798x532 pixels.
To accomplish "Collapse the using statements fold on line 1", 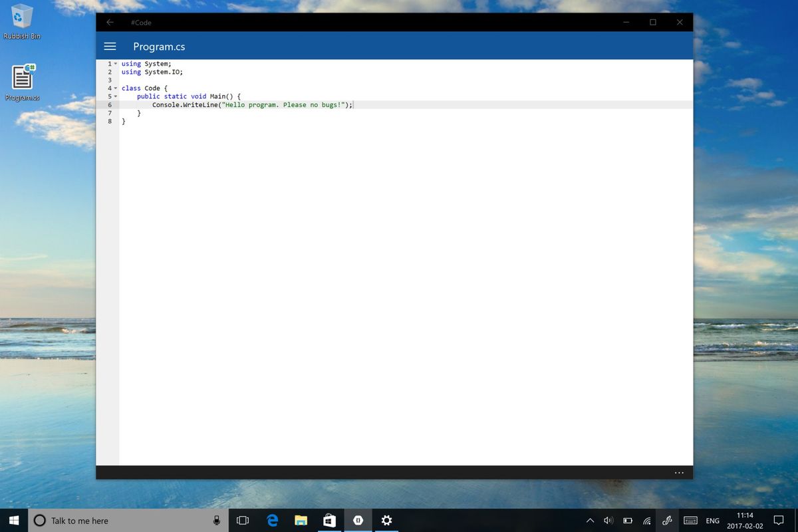I will click(x=116, y=63).
